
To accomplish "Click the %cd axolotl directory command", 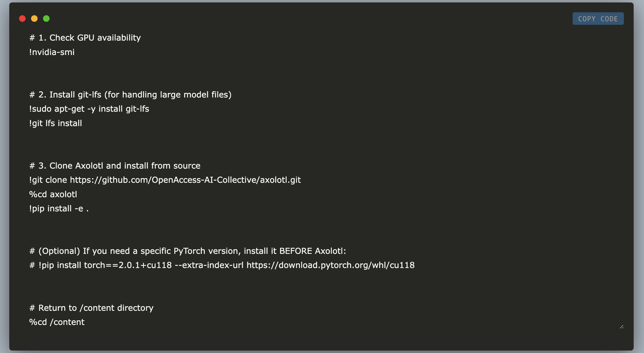I will pos(53,194).
